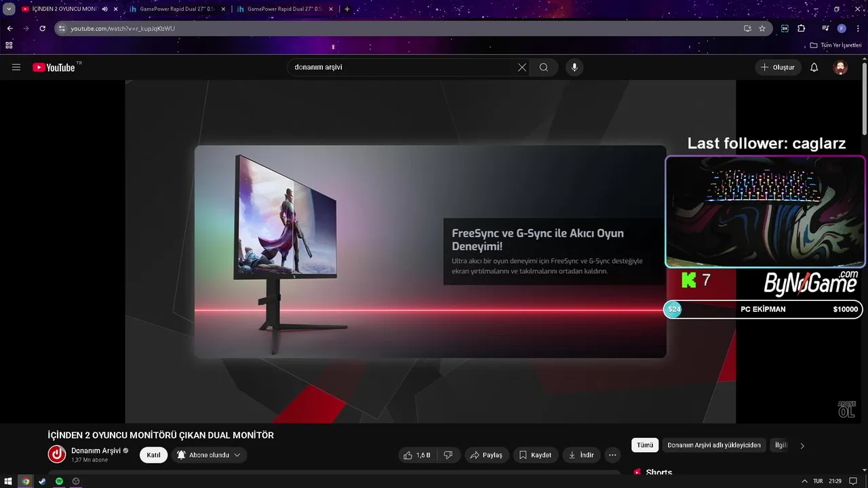Image resolution: width=868 pixels, height=488 pixels.
Task: Open Spotify from the taskbar
Action: (x=59, y=481)
